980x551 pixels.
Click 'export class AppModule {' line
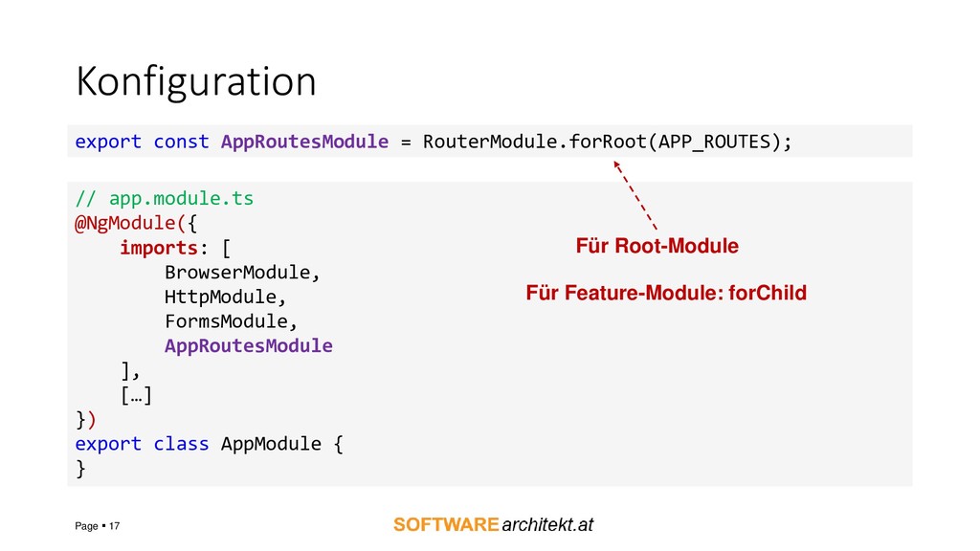(210, 444)
